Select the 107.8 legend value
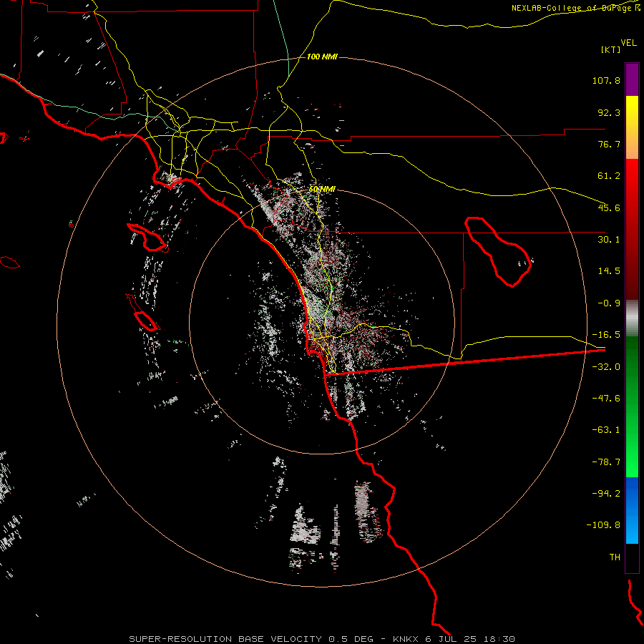The image size is (644, 644). [x=606, y=80]
